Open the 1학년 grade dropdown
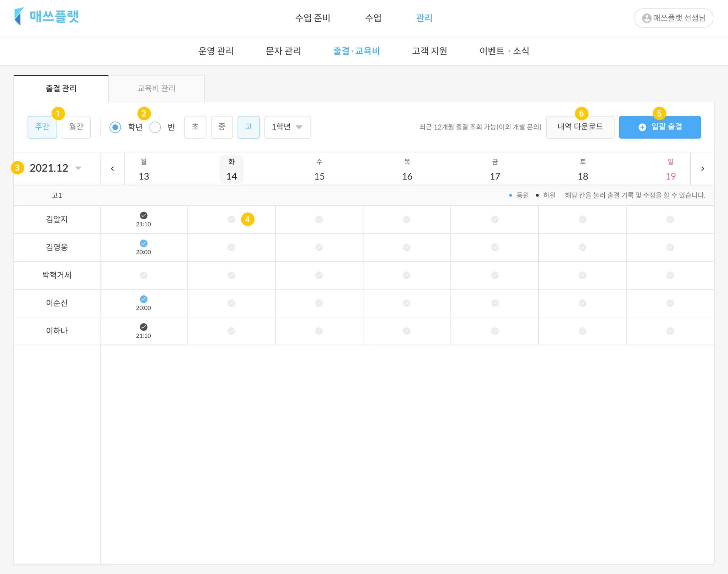 point(287,127)
